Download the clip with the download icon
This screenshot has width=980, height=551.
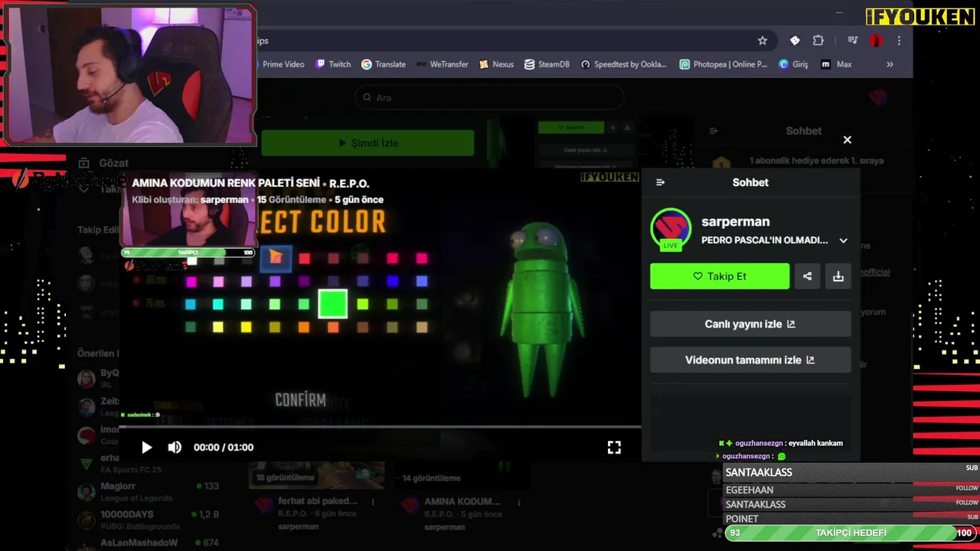pyautogui.click(x=838, y=276)
